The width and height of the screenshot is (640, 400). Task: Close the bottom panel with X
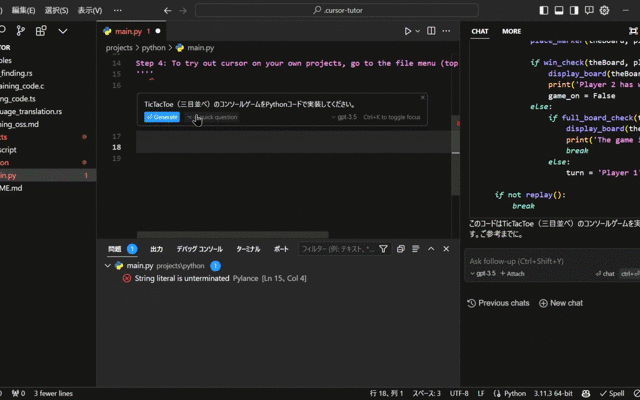point(446,249)
